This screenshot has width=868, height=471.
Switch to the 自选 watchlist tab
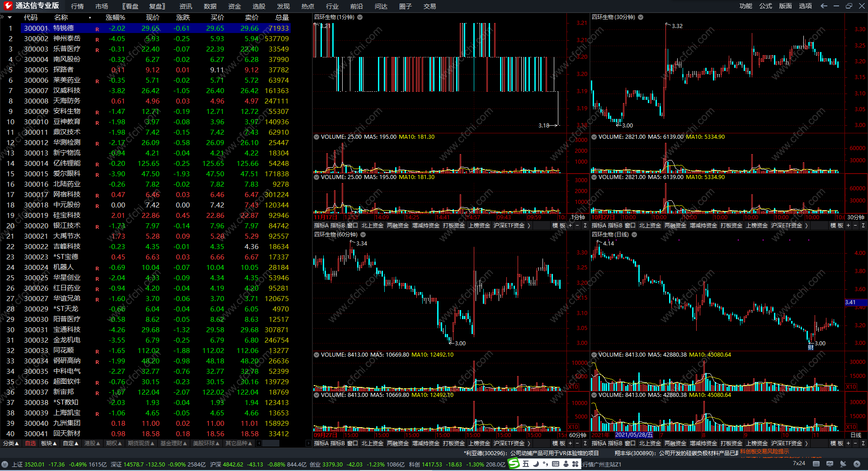coord(30,443)
